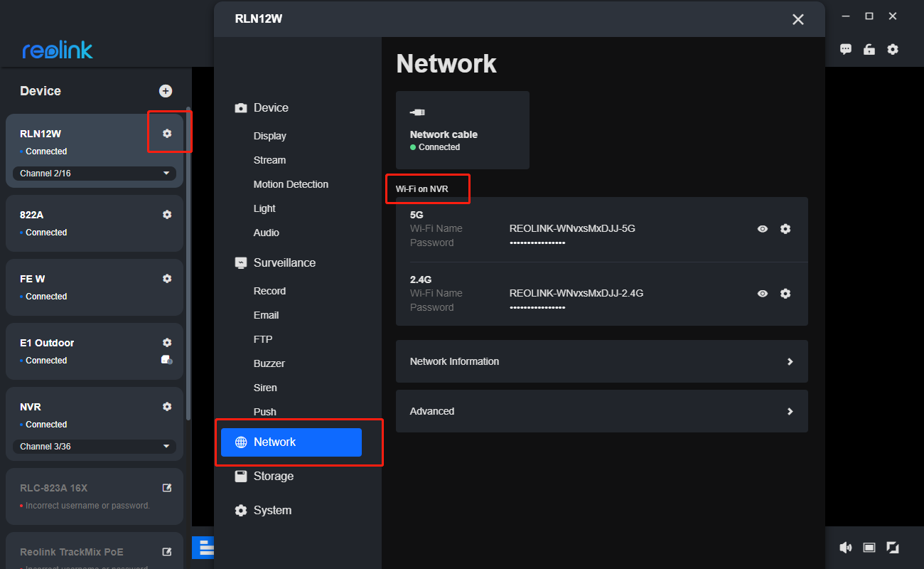Viewport: 924px width, 569px height.
Task: Open the Display settings page
Action: click(x=270, y=136)
